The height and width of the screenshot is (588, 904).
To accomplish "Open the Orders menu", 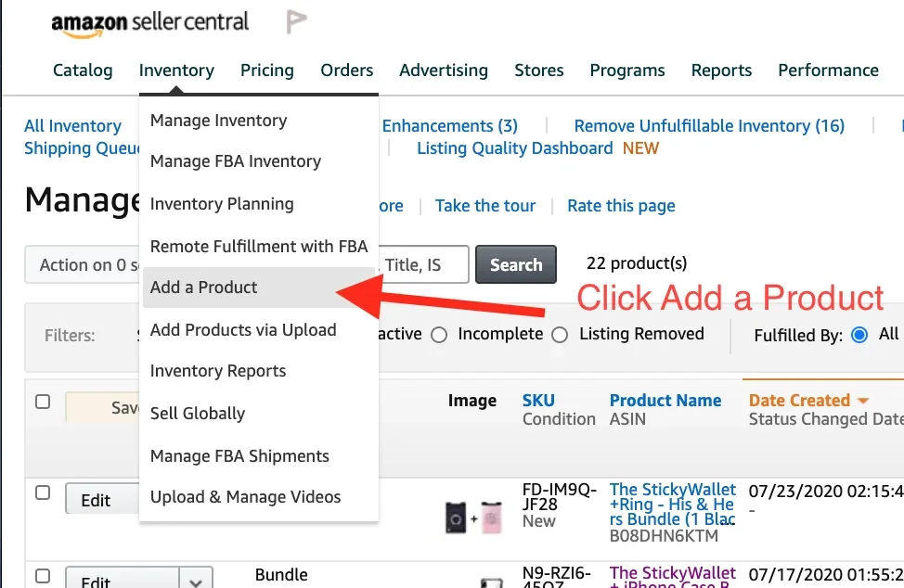I will [x=347, y=70].
